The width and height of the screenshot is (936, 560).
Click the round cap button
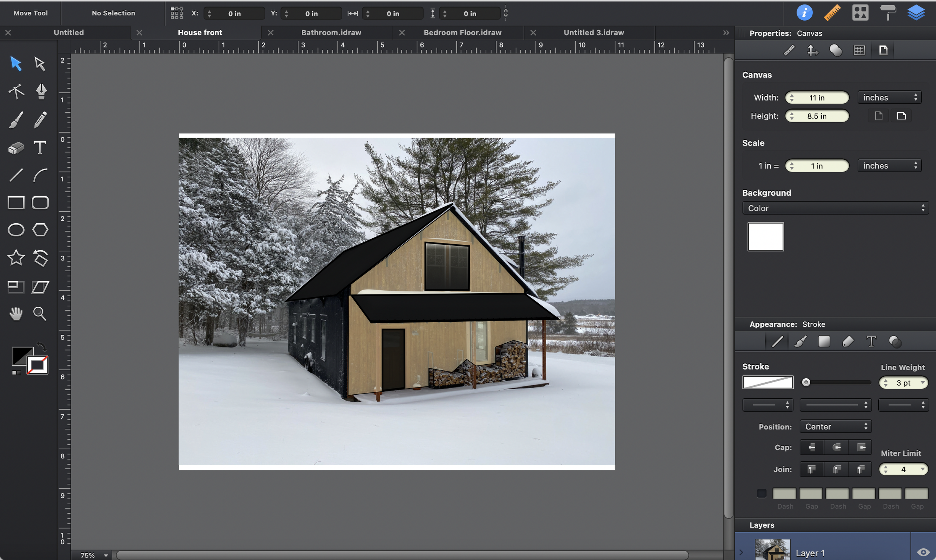click(836, 447)
